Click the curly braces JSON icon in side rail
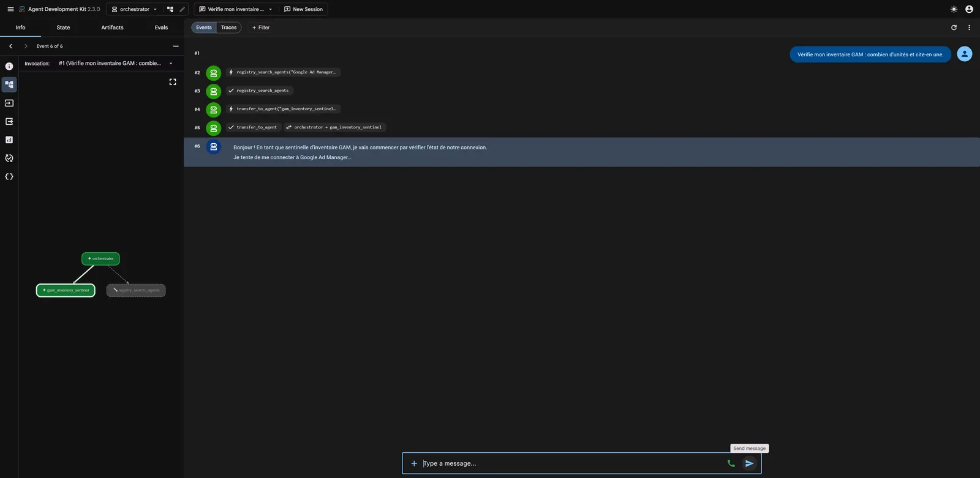Screen dimensions: 980x478 pyautogui.click(x=9, y=176)
